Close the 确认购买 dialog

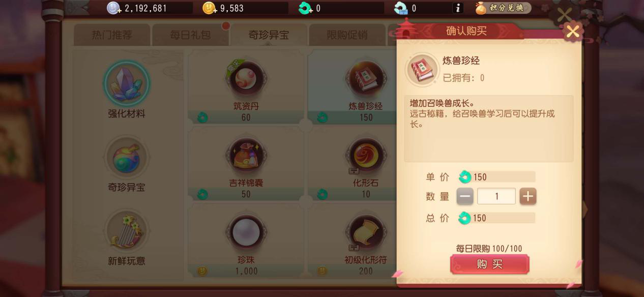click(573, 32)
